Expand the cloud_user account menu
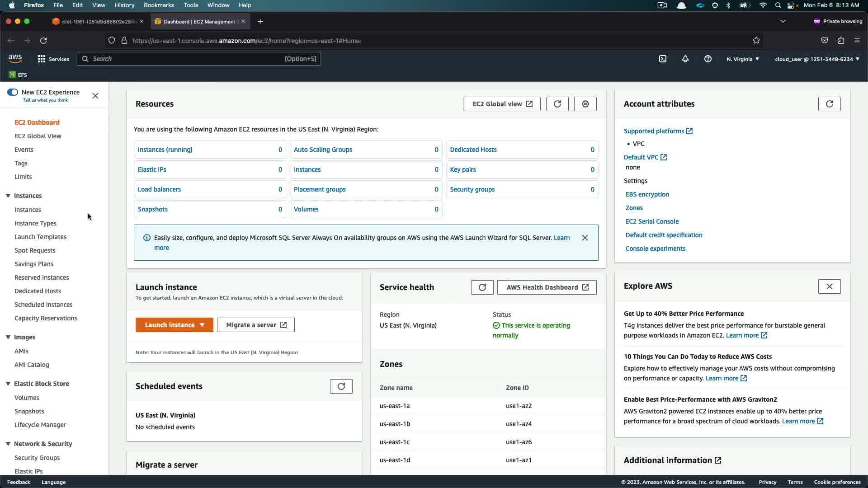Viewport: 868px width, 488px height. click(x=817, y=59)
